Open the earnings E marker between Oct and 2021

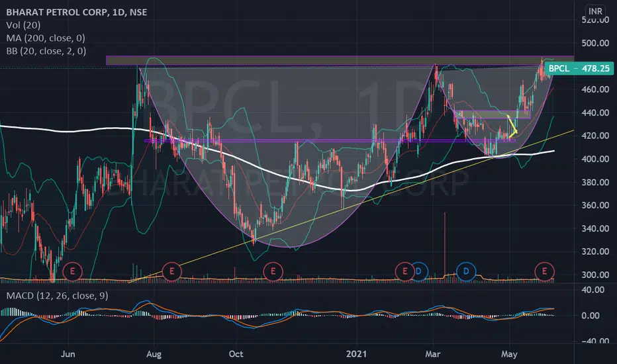point(273,271)
